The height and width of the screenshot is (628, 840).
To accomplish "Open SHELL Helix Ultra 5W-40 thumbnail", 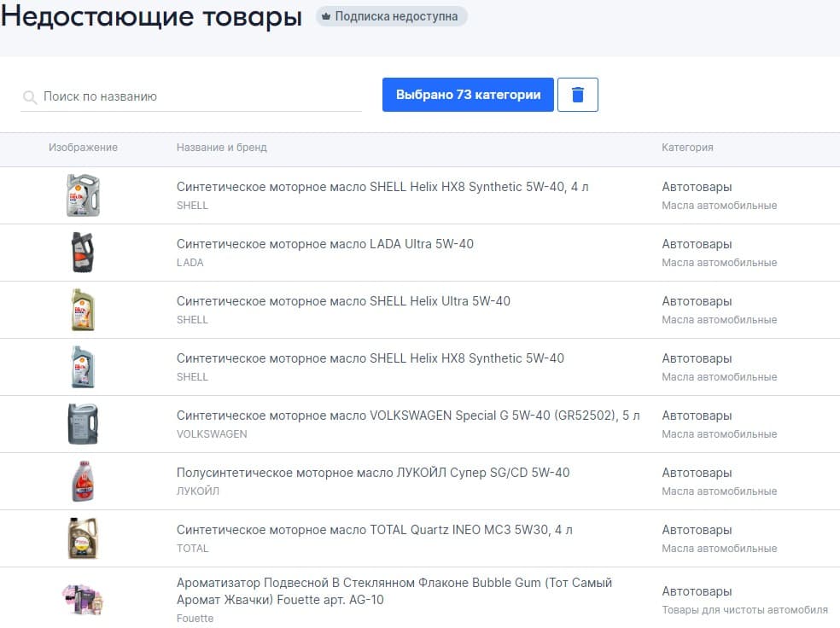I will pos(83,310).
